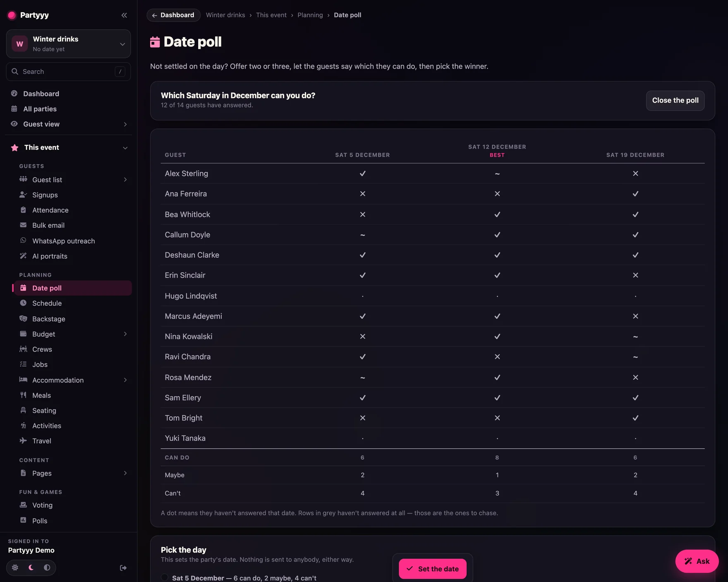Click the Dashboard back button in breadcrumb
This screenshot has width=728, height=582.
[173, 15]
